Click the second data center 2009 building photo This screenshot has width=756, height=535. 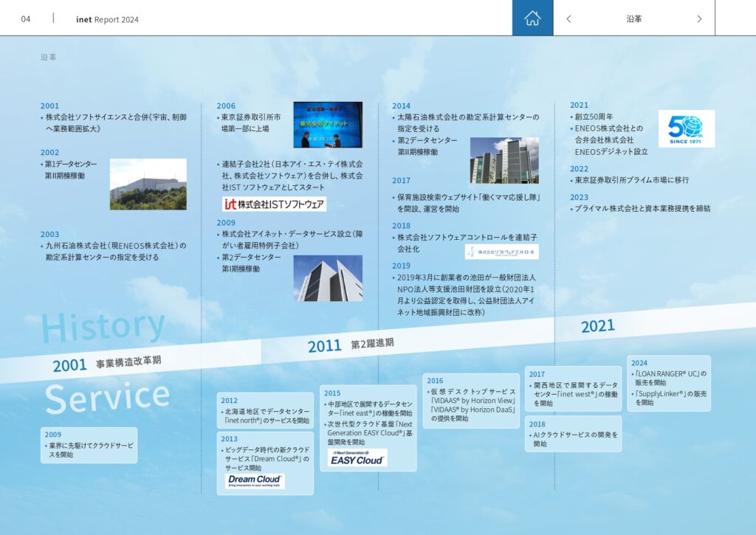pos(328,278)
